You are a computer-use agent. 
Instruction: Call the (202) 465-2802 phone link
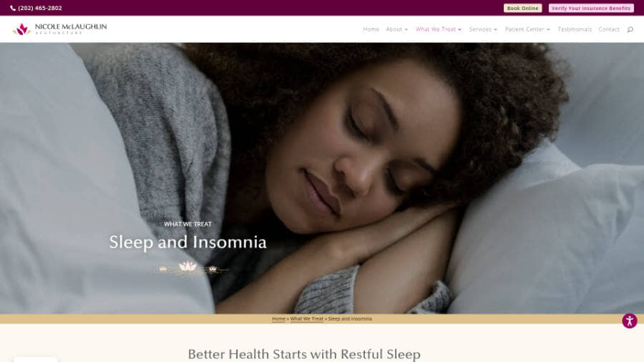40,8
